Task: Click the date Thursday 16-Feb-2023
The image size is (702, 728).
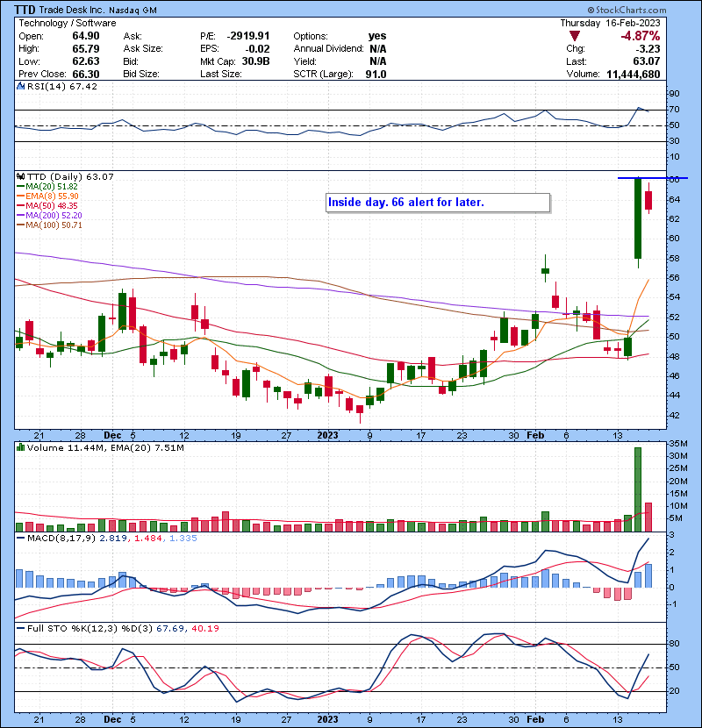Action: 610,23
